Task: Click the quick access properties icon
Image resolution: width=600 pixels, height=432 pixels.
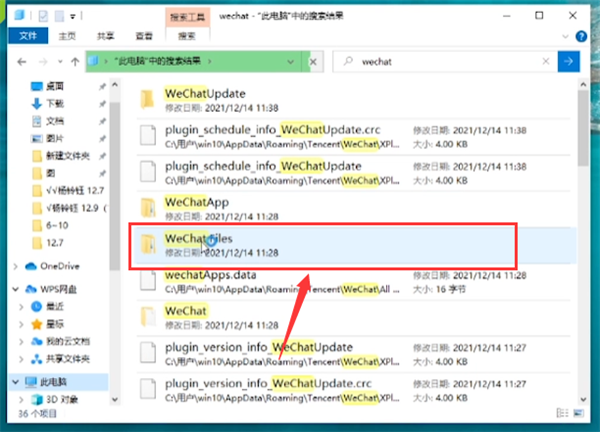Action: click(43, 16)
